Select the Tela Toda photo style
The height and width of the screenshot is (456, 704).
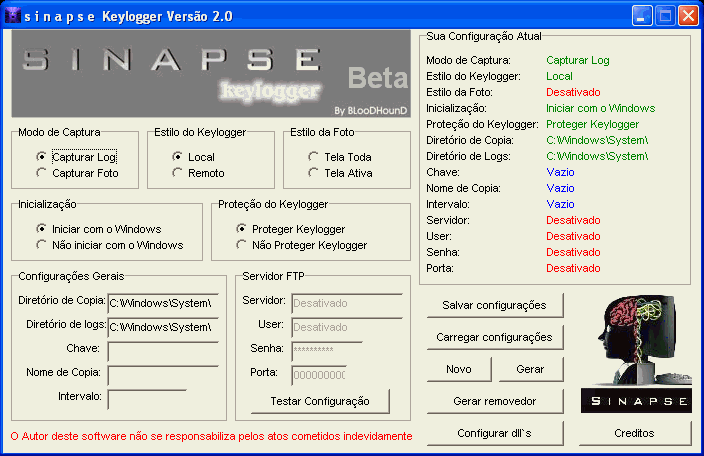pos(314,157)
